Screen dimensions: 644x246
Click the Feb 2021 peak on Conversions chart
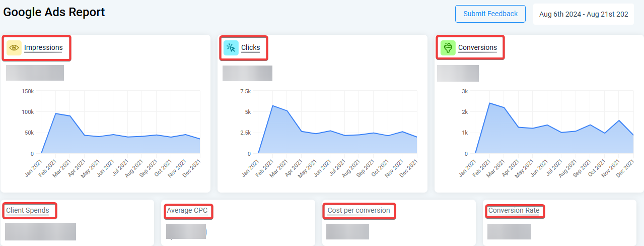[489, 103]
